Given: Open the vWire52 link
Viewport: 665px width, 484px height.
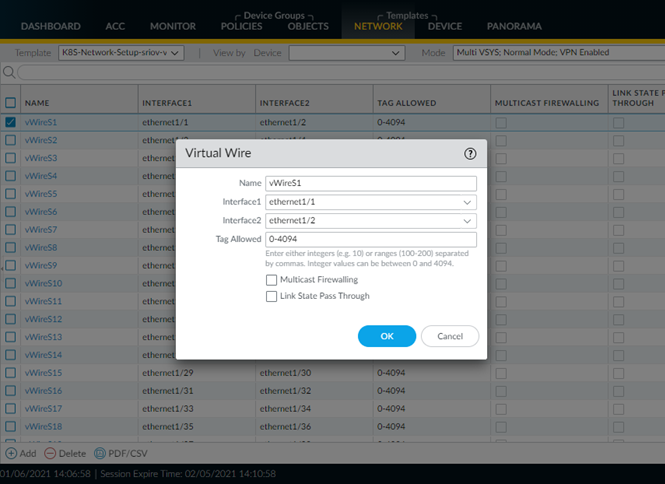Looking at the screenshot, I should point(41,140).
